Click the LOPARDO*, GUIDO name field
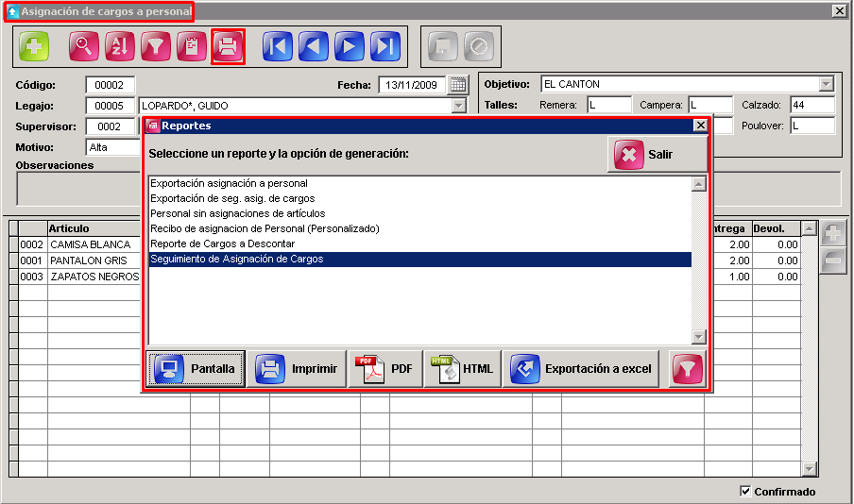Image resolution: width=854 pixels, height=504 pixels. click(296, 106)
